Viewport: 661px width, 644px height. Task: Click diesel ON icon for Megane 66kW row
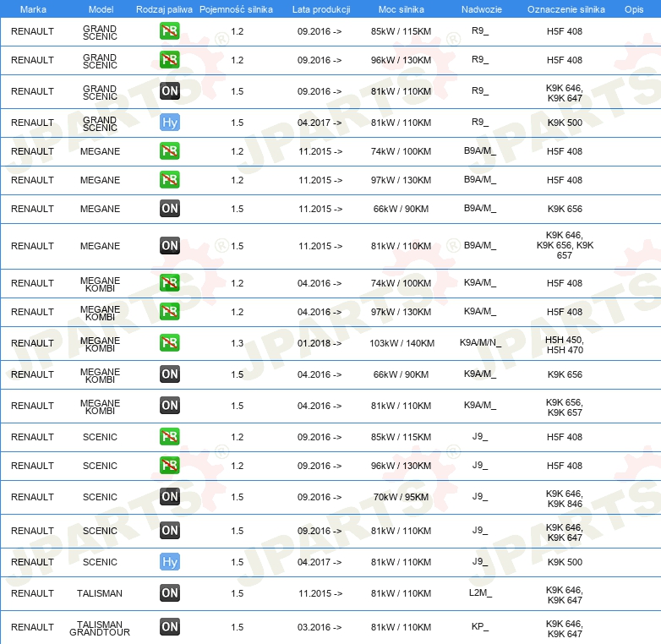(x=169, y=208)
